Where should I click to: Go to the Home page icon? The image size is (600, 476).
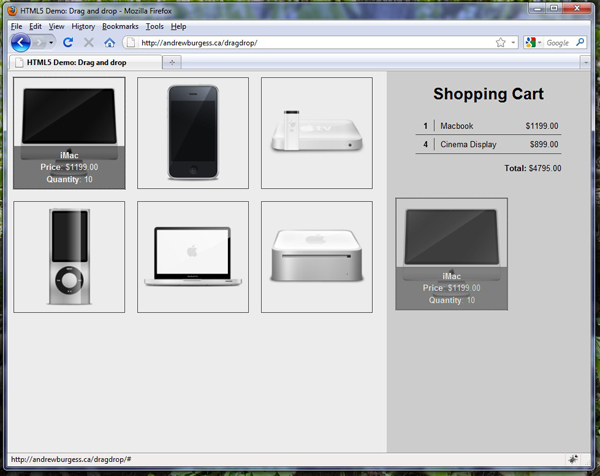(109, 42)
